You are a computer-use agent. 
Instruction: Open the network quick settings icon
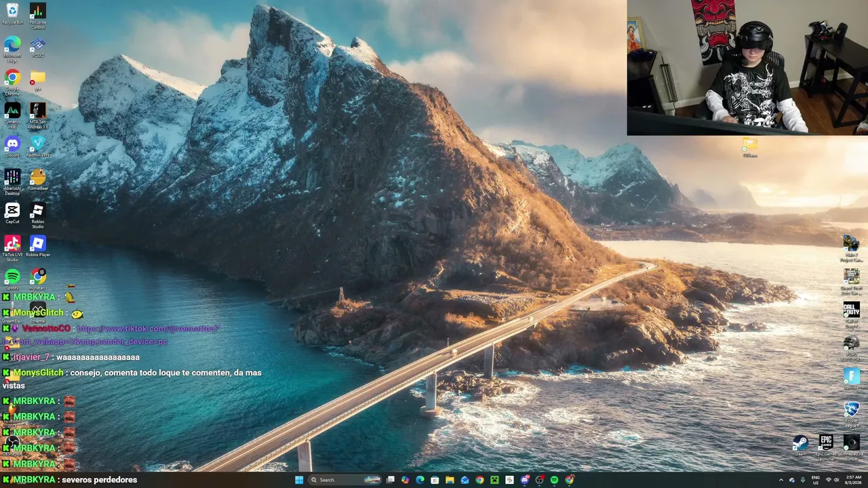pos(828,480)
